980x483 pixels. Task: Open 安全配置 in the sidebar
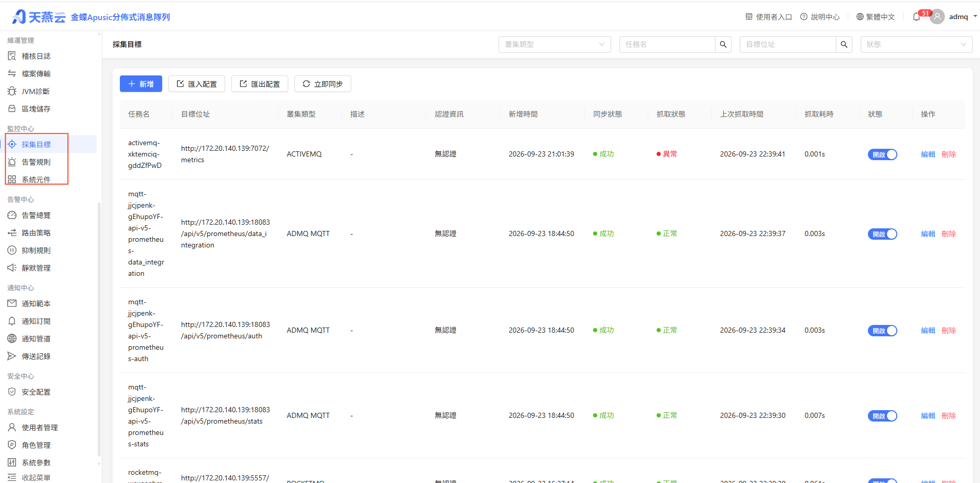pos(36,392)
